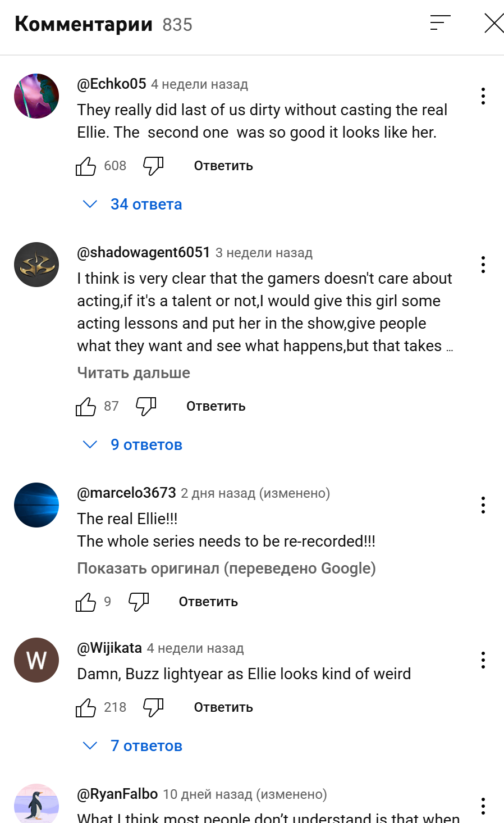Viewport: 504px width, 823px height.
Task: Open the comment sort options icon
Action: click(x=441, y=22)
